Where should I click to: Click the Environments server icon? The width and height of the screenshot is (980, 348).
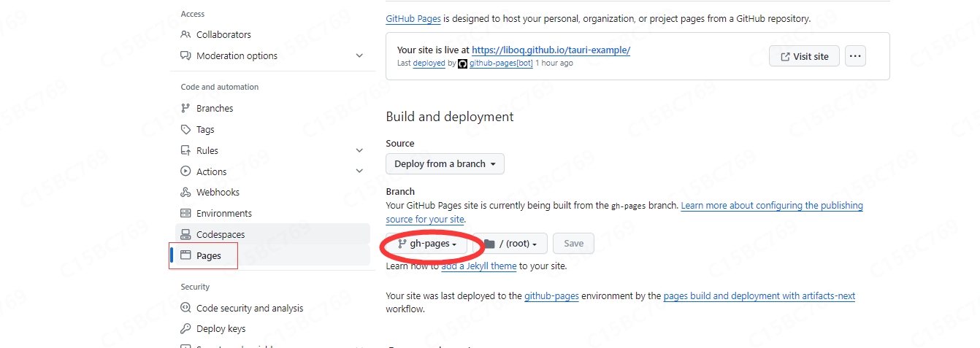[185, 213]
